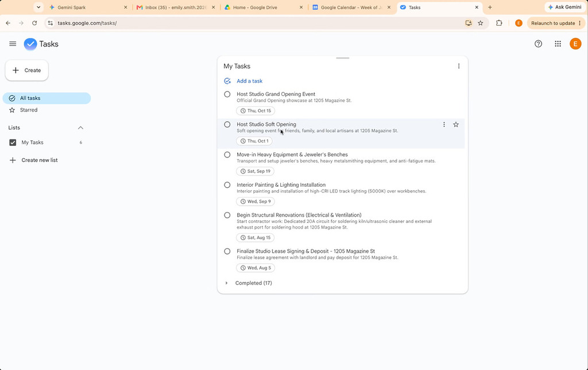
Task: Click the browser Forward arrow
Action: [x=21, y=23]
